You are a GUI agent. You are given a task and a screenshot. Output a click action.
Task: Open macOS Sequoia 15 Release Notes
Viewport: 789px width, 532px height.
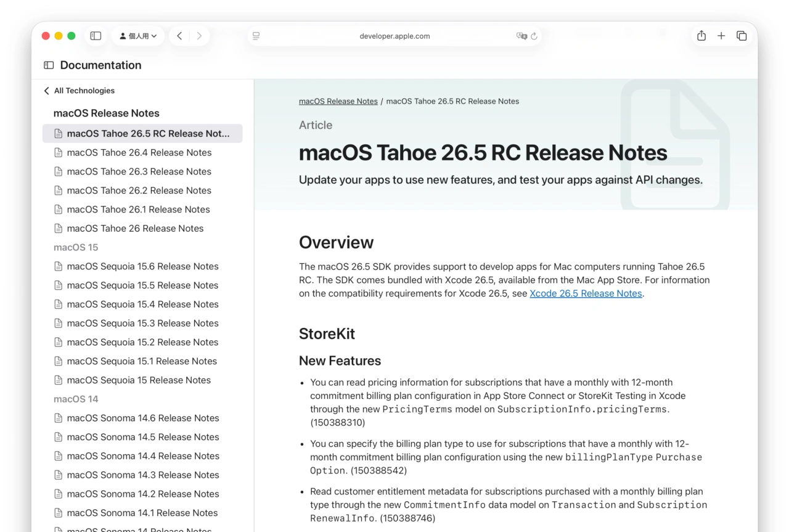[139, 380]
